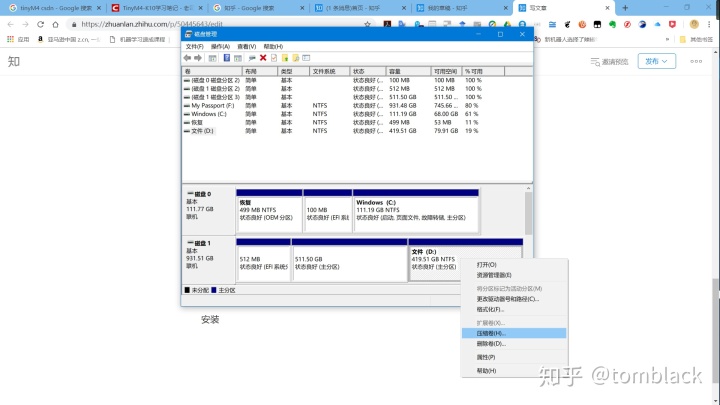This screenshot has height=405, width=720.
Task: Open 机器学习速成课程 bookmark
Action: pyautogui.click(x=138, y=39)
